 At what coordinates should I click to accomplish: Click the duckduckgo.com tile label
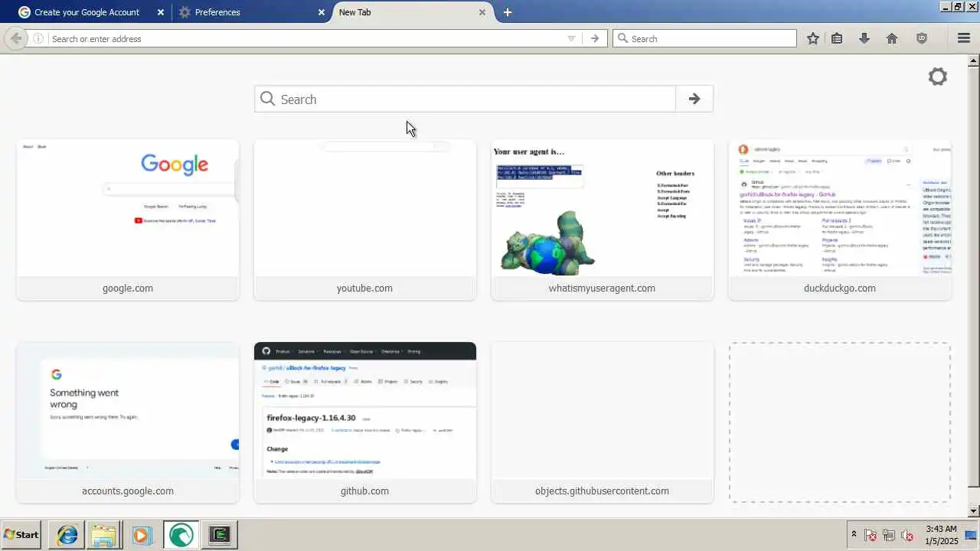tap(840, 289)
